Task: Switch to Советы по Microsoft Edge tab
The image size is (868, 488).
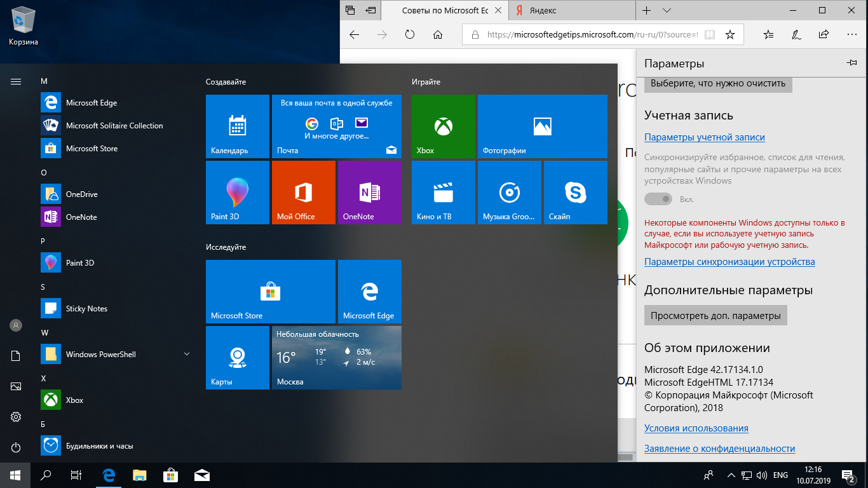Action: pos(445,11)
